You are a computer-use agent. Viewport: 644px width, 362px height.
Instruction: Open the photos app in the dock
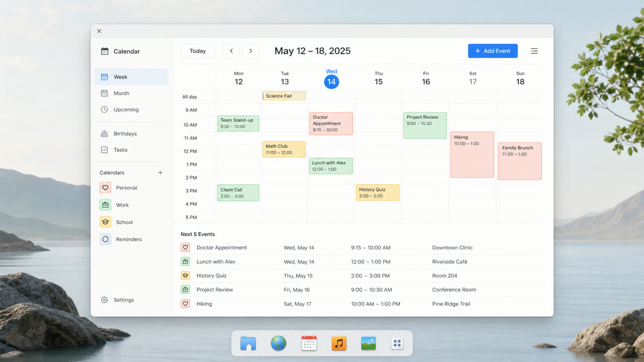point(369,343)
